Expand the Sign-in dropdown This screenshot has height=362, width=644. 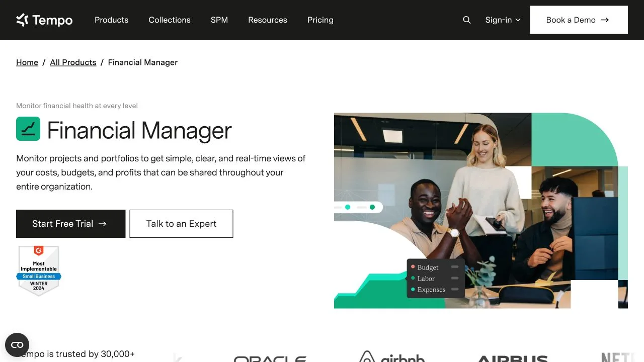(503, 20)
